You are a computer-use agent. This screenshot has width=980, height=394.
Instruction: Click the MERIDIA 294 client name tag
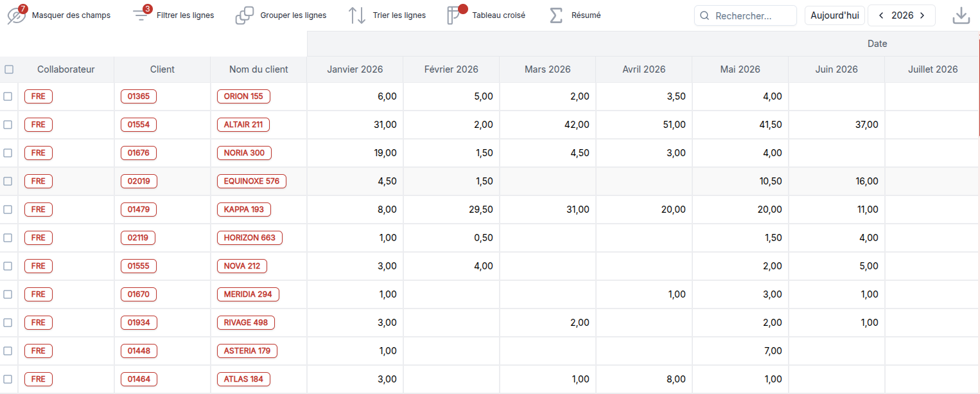point(248,294)
